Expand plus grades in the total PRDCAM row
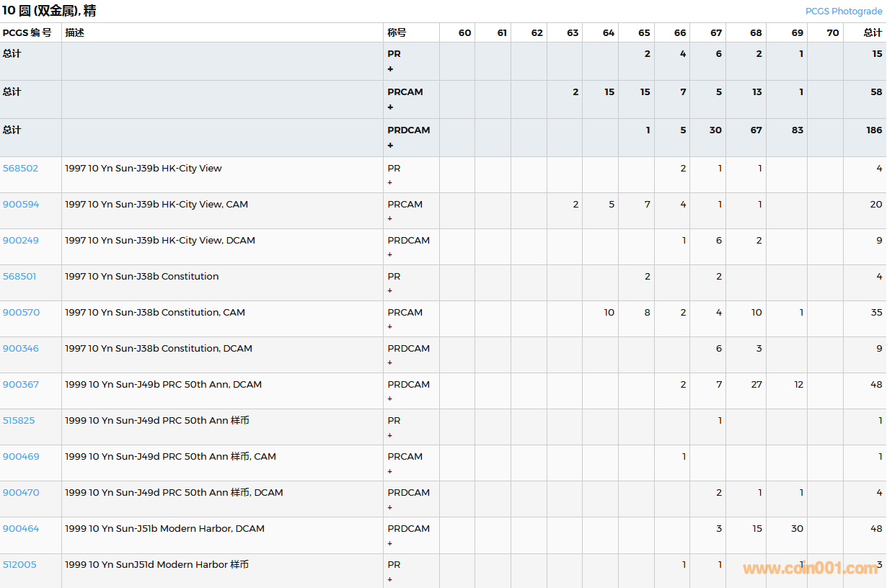The height and width of the screenshot is (588, 887). click(390, 146)
